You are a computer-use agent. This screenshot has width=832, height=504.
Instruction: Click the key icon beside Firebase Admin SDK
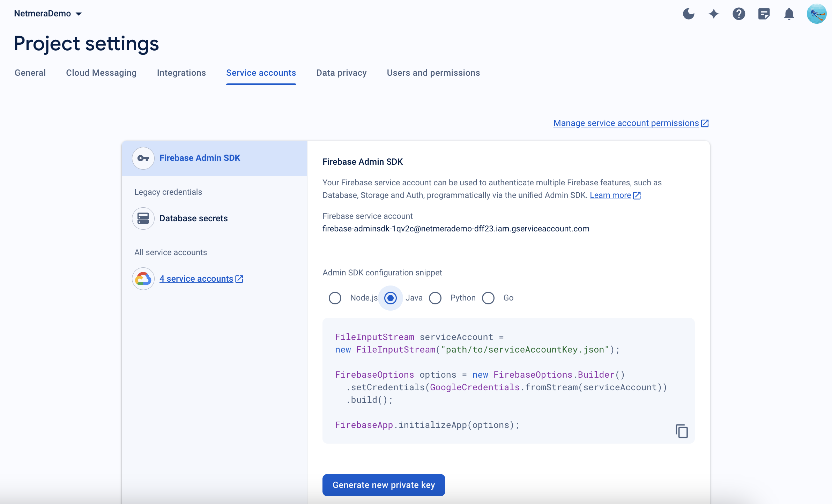click(x=143, y=158)
